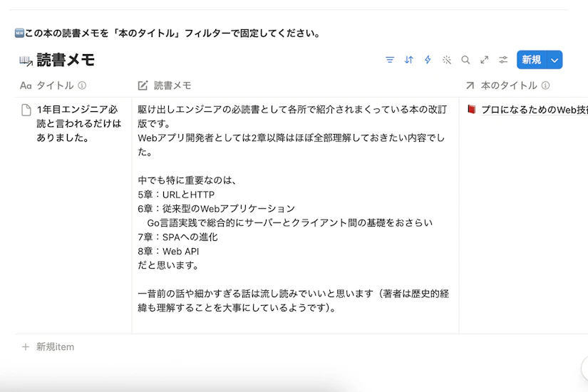The height and width of the screenshot is (392, 588).
Task: Open the filter icon in the toolbar
Action: [x=390, y=60]
